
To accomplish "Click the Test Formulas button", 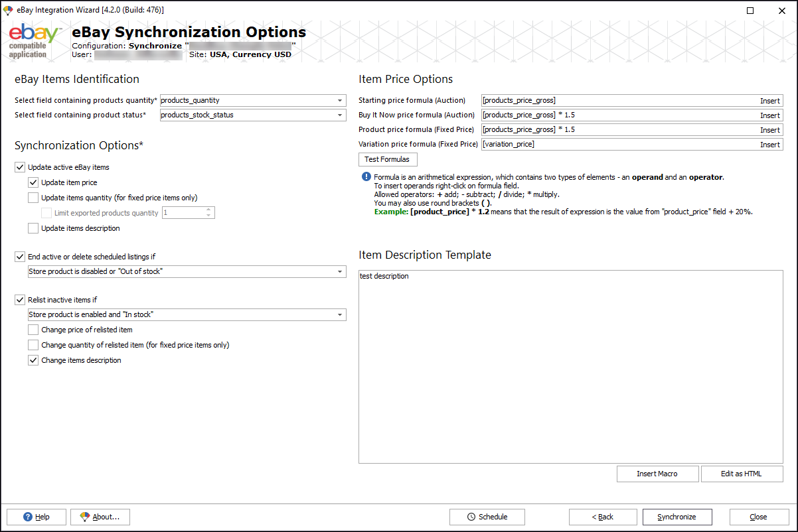I will (388, 159).
